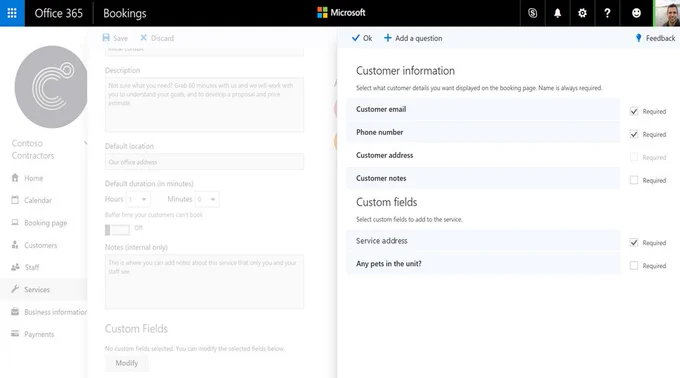Check Required for Customer notes
Image resolution: width=680 pixels, height=378 pixels.
pyautogui.click(x=634, y=180)
